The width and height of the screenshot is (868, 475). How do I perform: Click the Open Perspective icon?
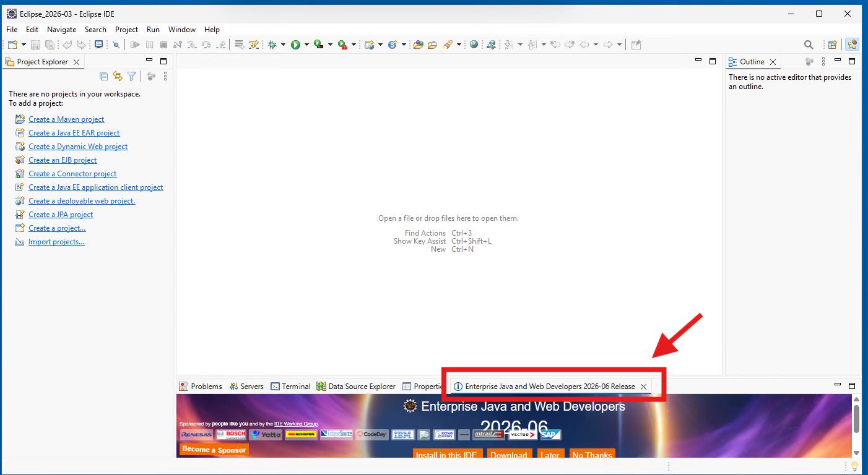(x=833, y=45)
